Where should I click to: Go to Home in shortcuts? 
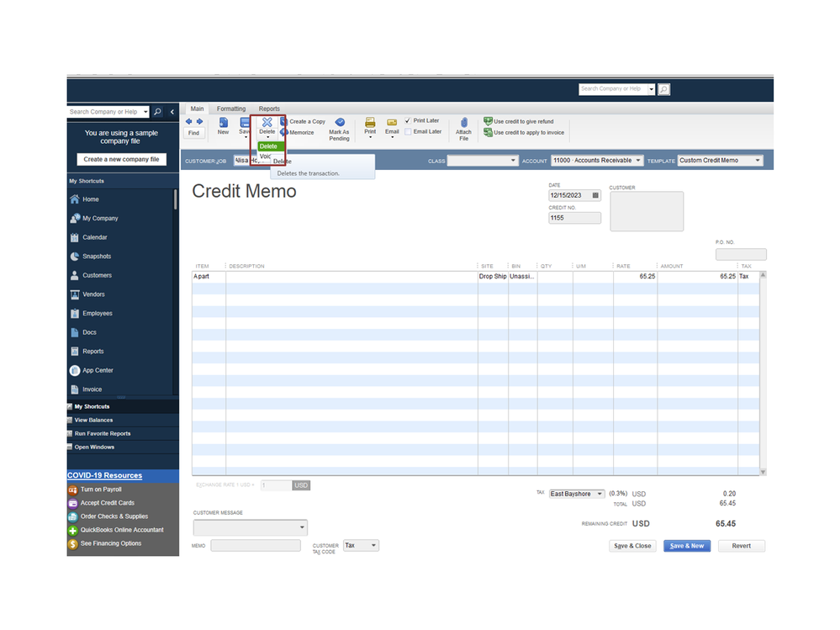[x=85, y=199]
